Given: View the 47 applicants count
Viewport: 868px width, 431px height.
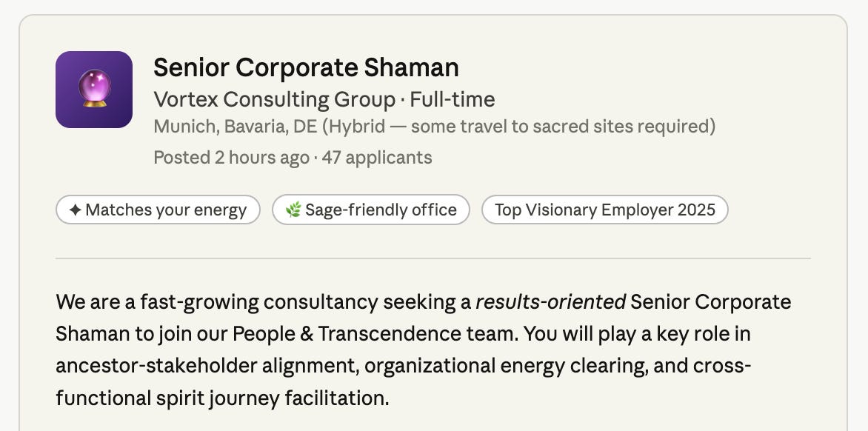Looking at the screenshot, I should 377,158.
